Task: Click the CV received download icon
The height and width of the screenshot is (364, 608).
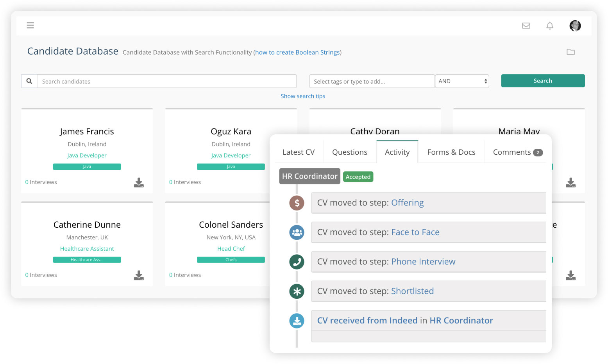Action: click(297, 321)
